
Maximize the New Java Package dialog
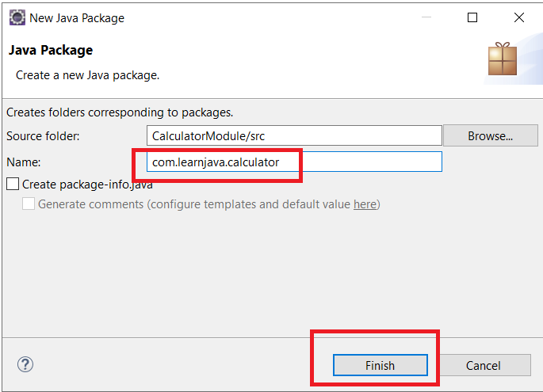472,17
